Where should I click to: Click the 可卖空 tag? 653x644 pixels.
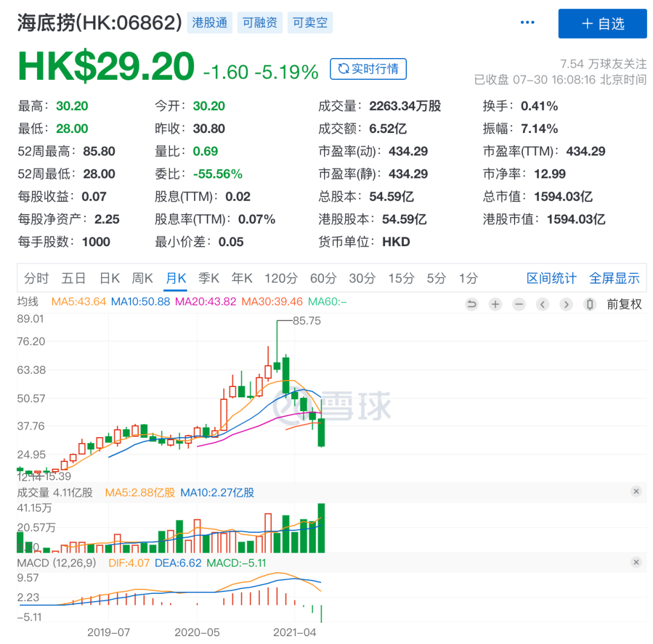(310, 22)
